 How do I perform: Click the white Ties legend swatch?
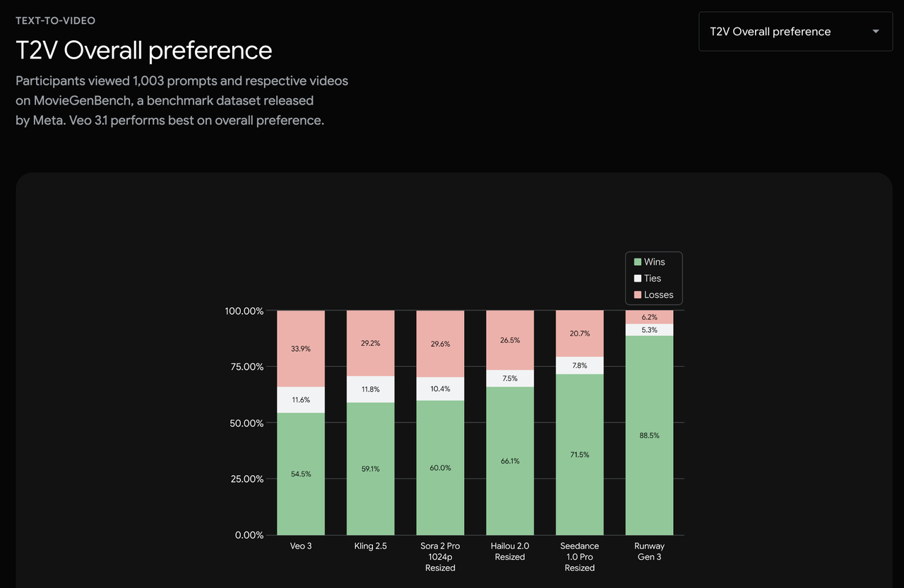pos(637,278)
